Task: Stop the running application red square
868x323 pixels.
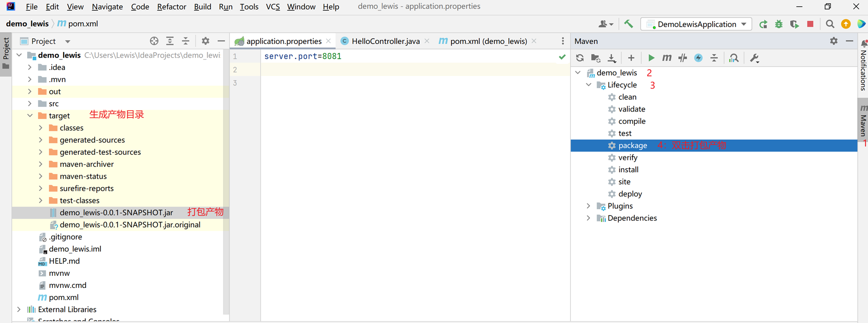Action: coord(810,24)
